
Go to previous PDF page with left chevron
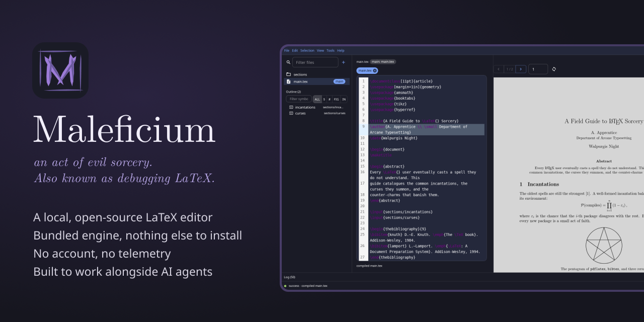pos(499,69)
